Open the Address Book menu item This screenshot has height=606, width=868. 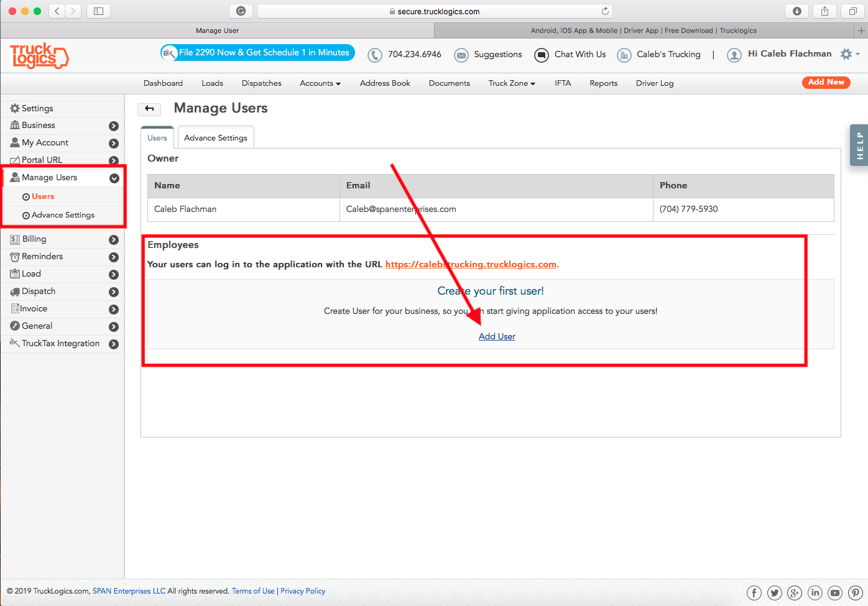(385, 83)
